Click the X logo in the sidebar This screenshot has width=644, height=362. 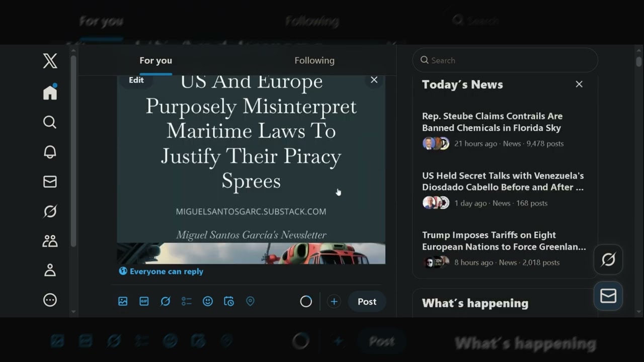pos(50,61)
